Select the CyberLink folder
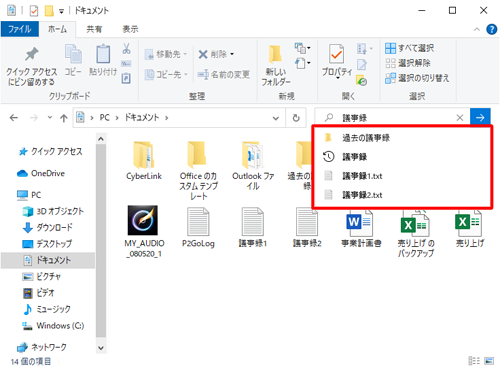The width and height of the screenshot is (500, 370). [144, 161]
